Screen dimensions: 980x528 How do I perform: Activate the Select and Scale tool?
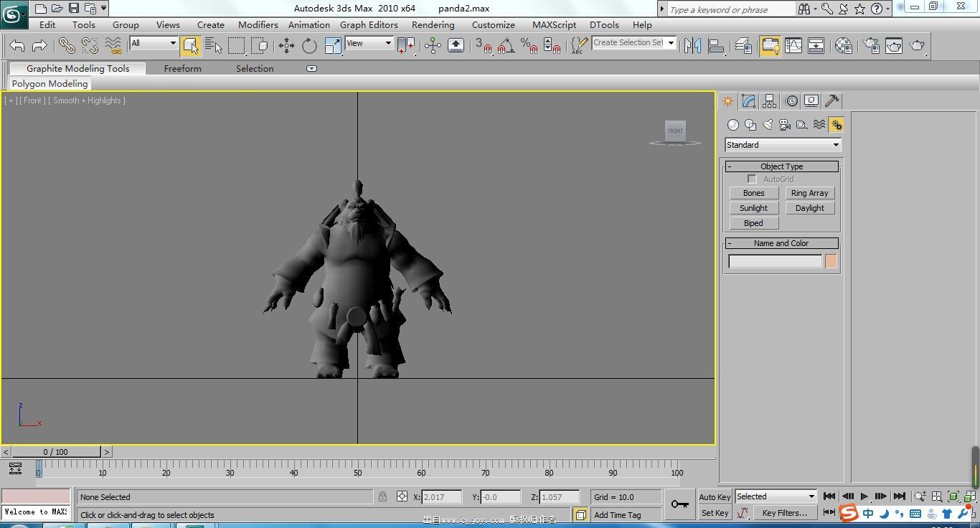(333, 46)
